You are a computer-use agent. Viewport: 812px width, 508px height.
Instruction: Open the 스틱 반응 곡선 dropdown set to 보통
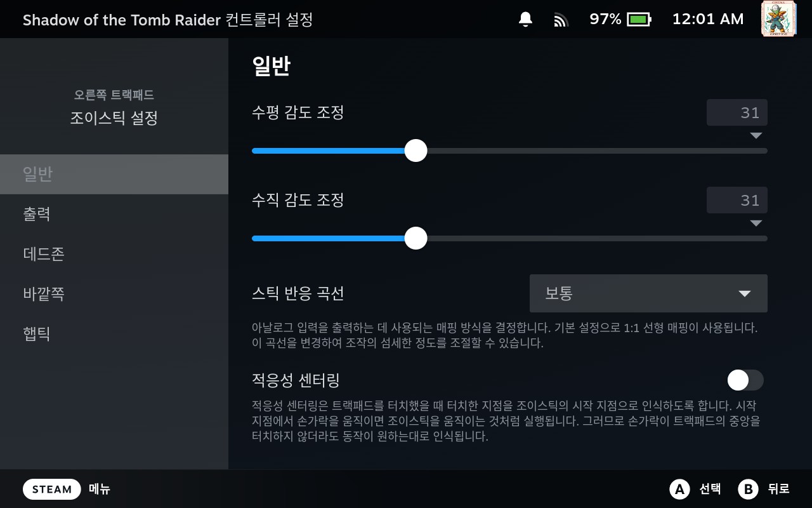(648, 293)
